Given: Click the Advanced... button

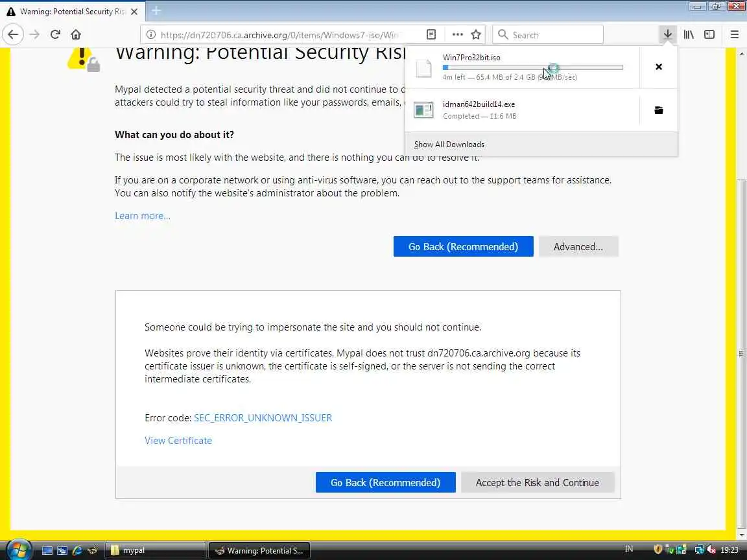Looking at the screenshot, I should (x=578, y=247).
